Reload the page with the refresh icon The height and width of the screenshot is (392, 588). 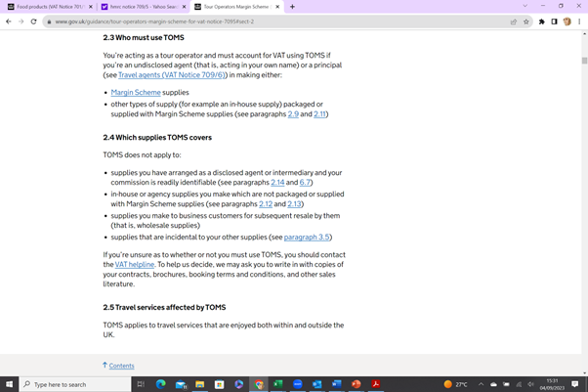pyautogui.click(x=35, y=22)
